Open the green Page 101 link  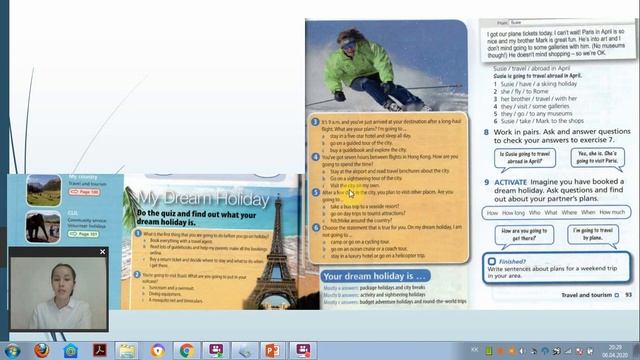pyautogui.click(x=83, y=234)
